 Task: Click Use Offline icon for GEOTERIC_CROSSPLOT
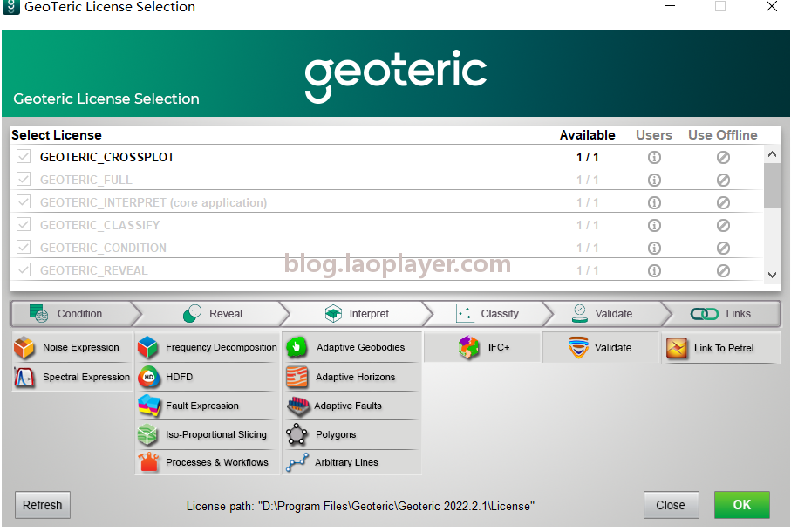(723, 157)
